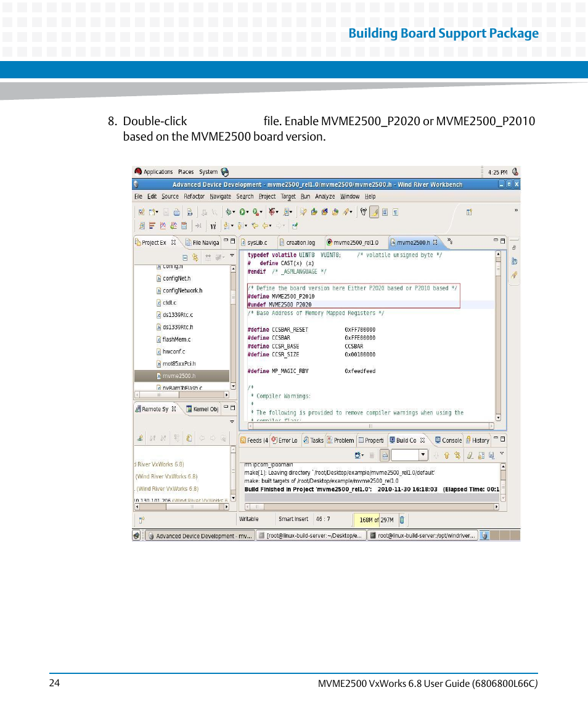The image size is (588, 706).
Task: Open the Applications menu in top panel
Action: [x=158, y=172]
